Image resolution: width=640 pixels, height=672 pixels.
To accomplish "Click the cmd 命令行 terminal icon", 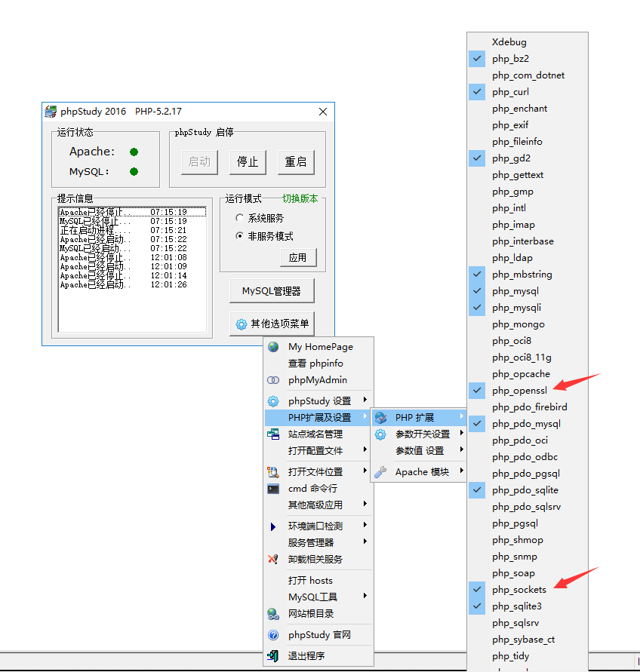I will pyautogui.click(x=273, y=489).
